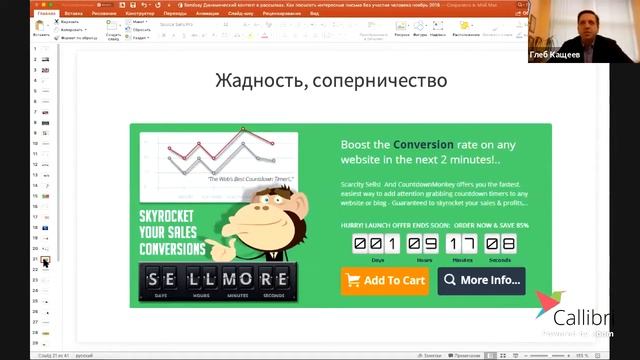
Task: Toggle Notes (Заметки) in the status bar
Action: pos(429,356)
